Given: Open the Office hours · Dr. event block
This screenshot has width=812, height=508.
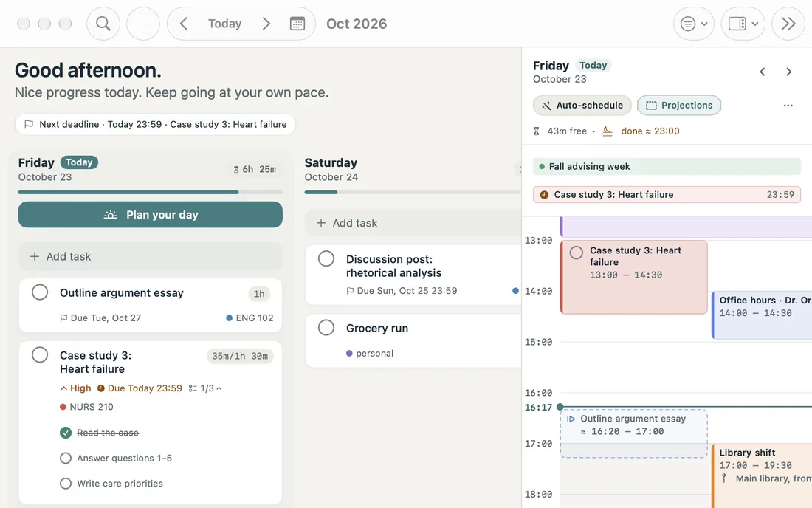Looking at the screenshot, I should click(x=763, y=315).
